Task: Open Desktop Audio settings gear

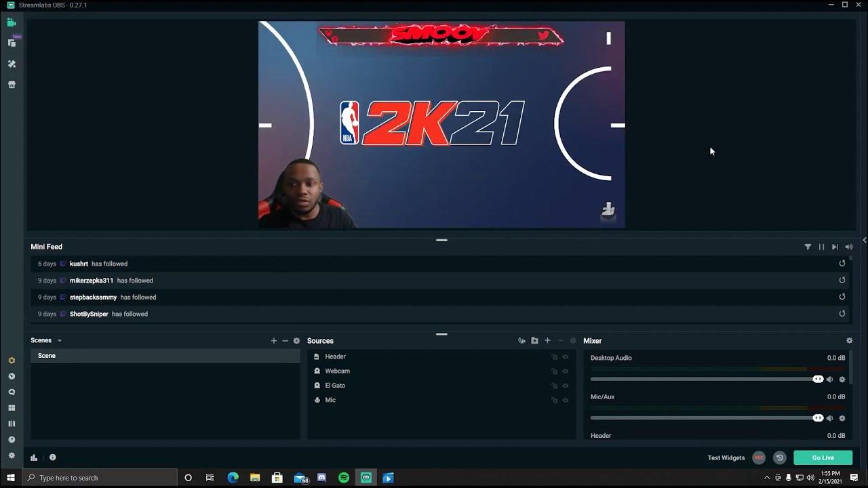Action: [842, 380]
